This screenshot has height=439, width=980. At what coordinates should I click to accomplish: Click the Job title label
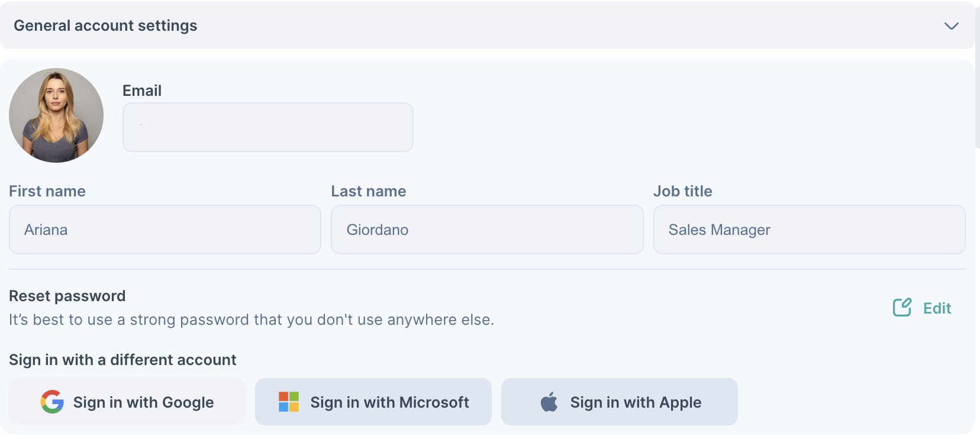click(683, 191)
